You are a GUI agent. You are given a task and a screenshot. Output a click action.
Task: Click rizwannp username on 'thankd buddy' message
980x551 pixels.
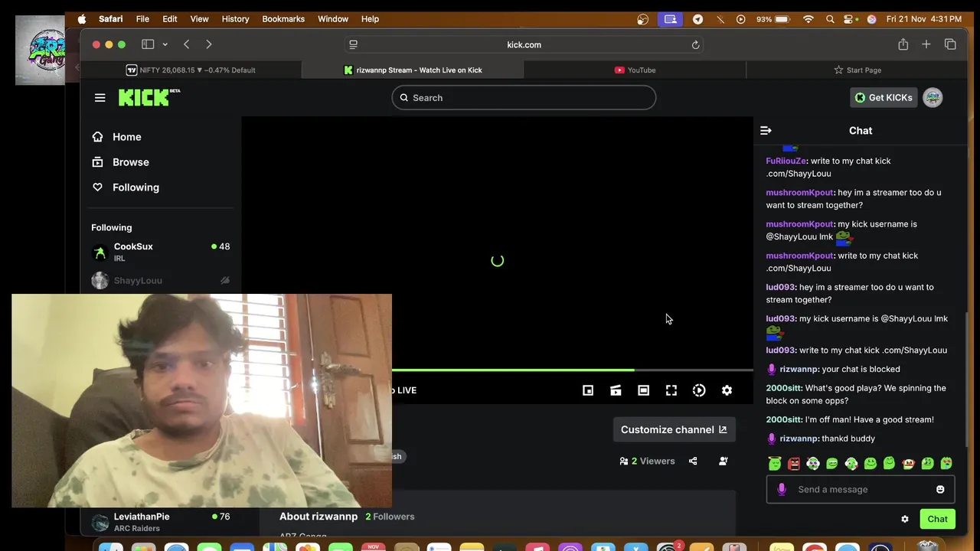[799, 439]
